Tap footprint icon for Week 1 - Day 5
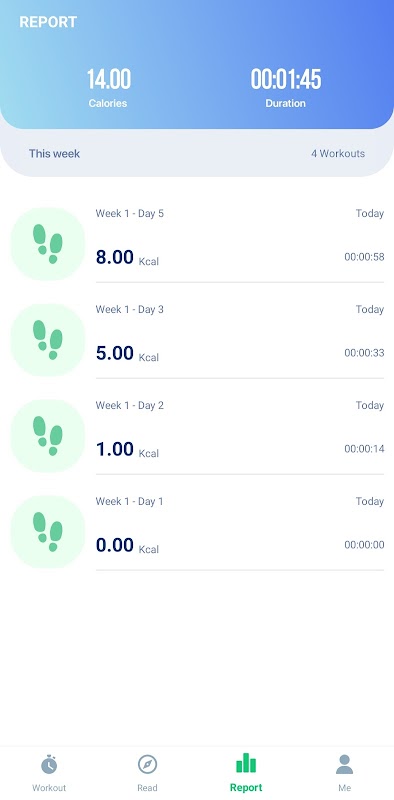394x800 pixels. 47,244
